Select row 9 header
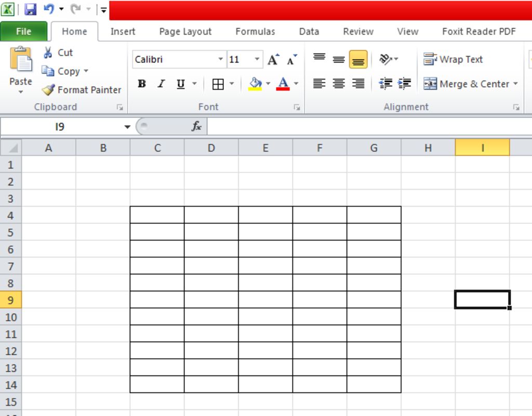The height and width of the screenshot is (416, 532). click(10, 300)
